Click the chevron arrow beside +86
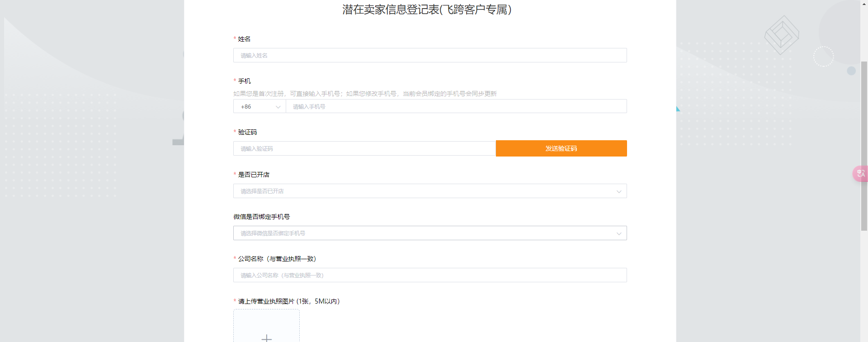The image size is (868, 342). [278, 107]
